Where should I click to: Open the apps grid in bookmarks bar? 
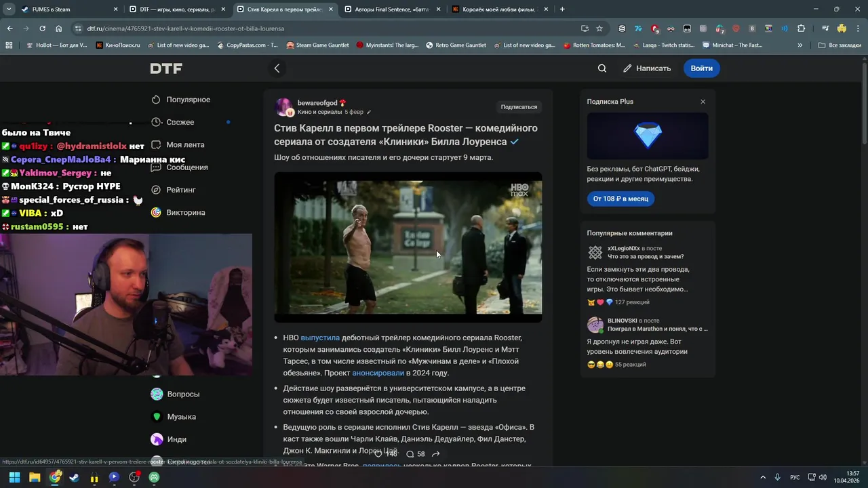click(9, 45)
